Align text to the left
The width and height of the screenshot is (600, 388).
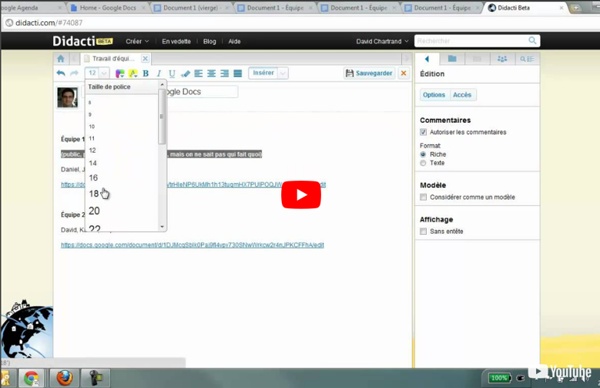click(x=198, y=73)
